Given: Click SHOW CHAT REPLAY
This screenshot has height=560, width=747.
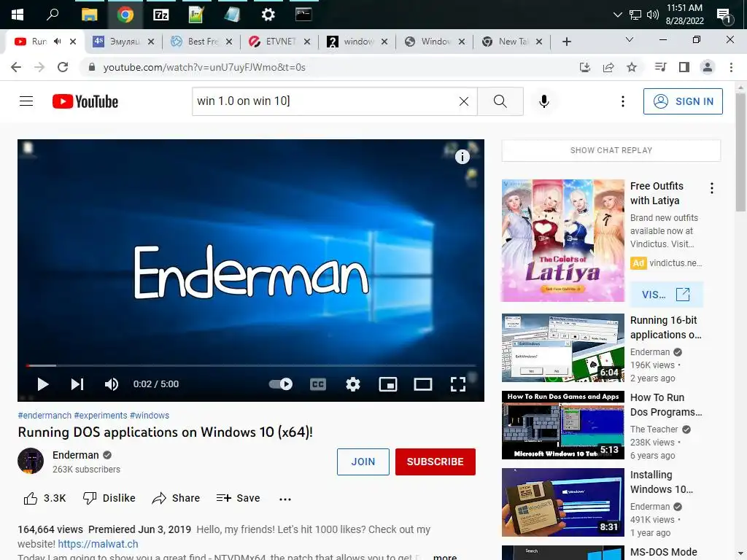Looking at the screenshot, I should (x=611, y=150).
